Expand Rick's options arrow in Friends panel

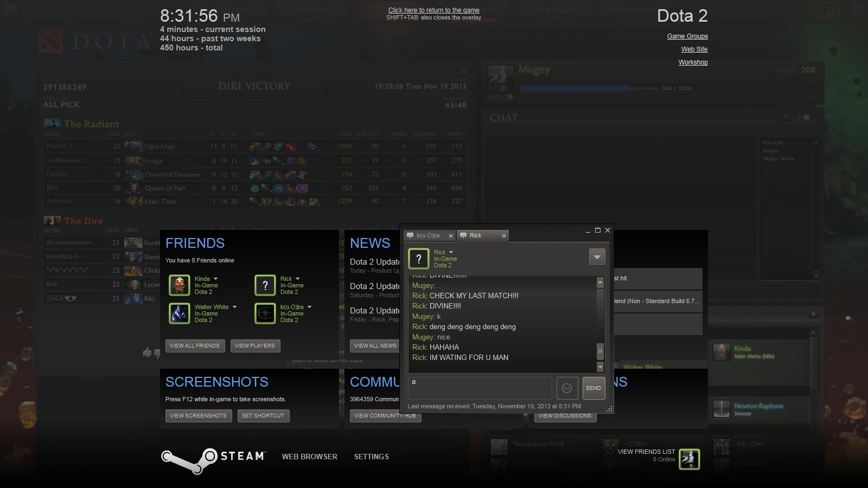[x=297, y=279]
